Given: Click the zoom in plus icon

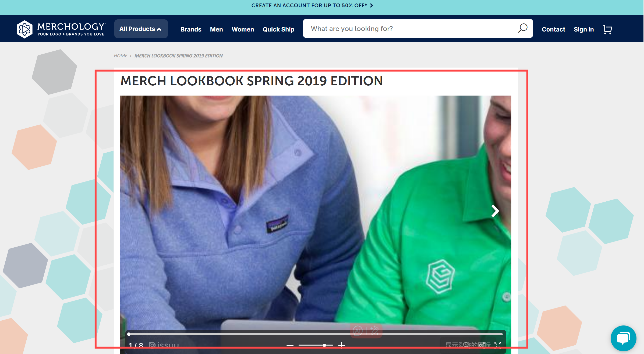Looking at the screenshot, I should (x=342, y=345).
